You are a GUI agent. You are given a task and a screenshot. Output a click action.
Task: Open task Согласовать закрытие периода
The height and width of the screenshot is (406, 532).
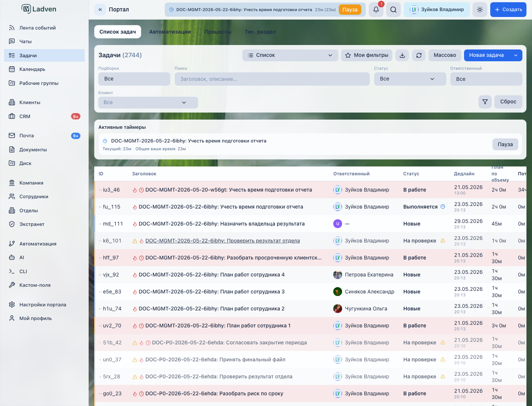(x=229, y=343)
